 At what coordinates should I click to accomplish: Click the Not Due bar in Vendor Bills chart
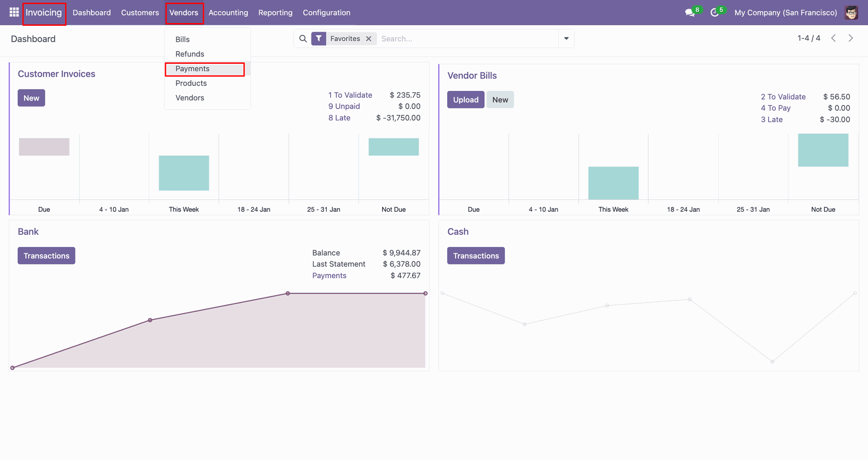[823, 150]
